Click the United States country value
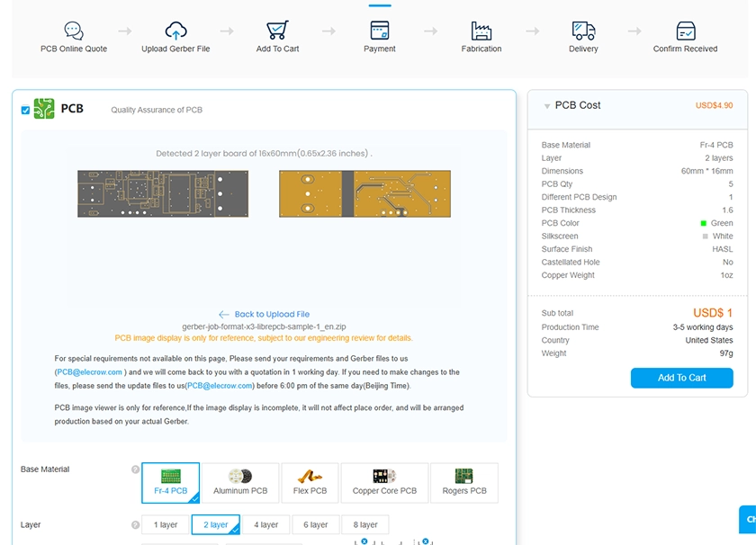756x545 pixels. click(x=709, y=340)
